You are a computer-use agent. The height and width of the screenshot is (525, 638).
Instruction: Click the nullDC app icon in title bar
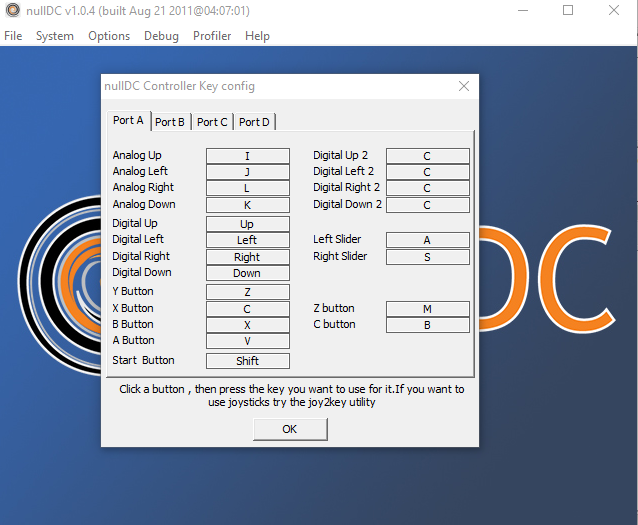click(13, 10)
